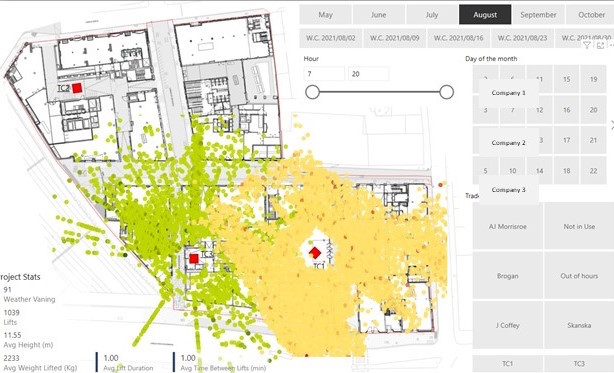
Task: Toggle the Skanska trade slicer tile
Action: 579,325
